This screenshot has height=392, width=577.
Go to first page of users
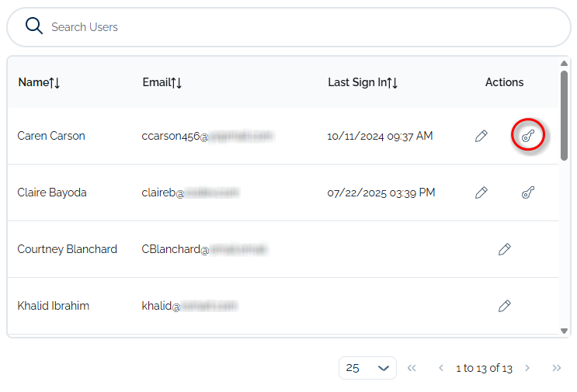coord(412,368)
